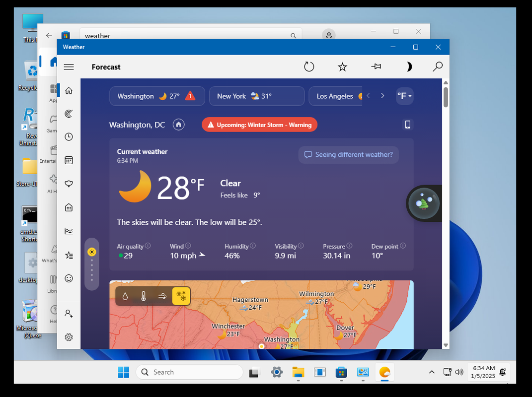Image resolution: width=532 pixels, height=397 pixels.
Task: Select the Los Angeles location tab
Action: pyautogui.click(x=336, y=96)
